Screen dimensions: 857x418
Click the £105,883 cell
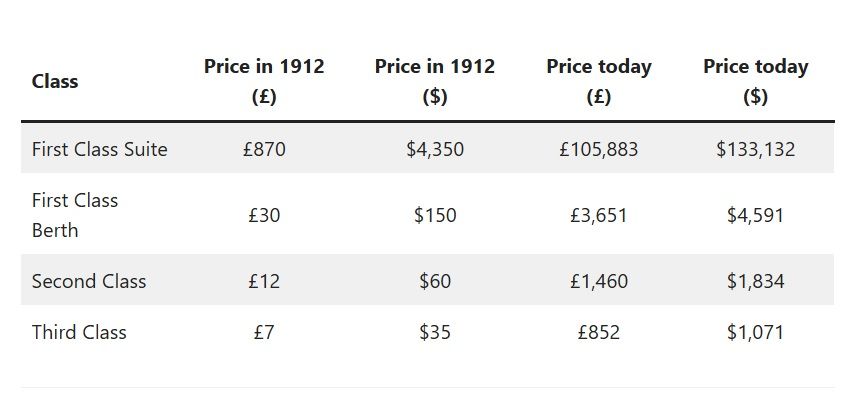599,149
